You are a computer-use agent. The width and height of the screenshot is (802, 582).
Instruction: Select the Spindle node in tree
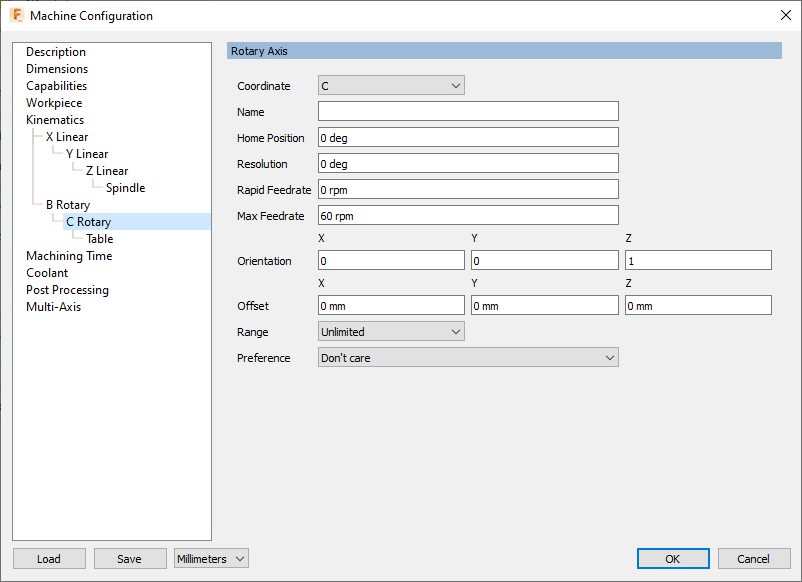[x=125, y=188]
